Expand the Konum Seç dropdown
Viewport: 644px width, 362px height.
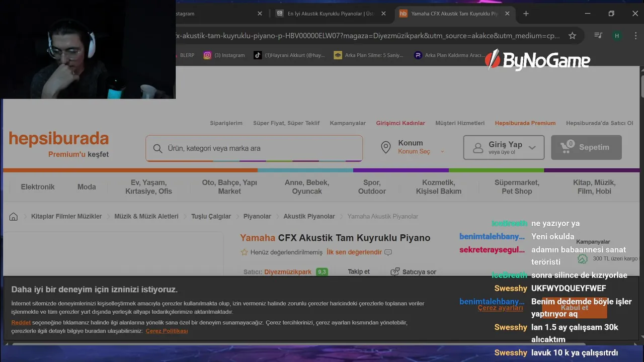(x=421, y=151)
